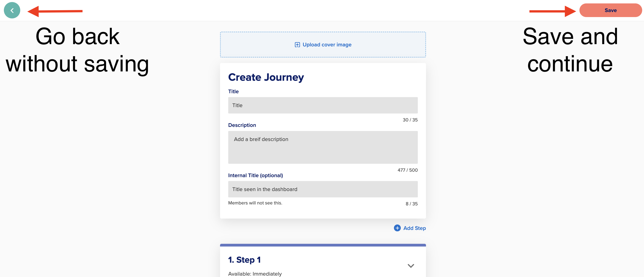Image resolution: width=644 pixels, height=277 pixels.
Task: Click the Description field label
Action: pos(242,125)
